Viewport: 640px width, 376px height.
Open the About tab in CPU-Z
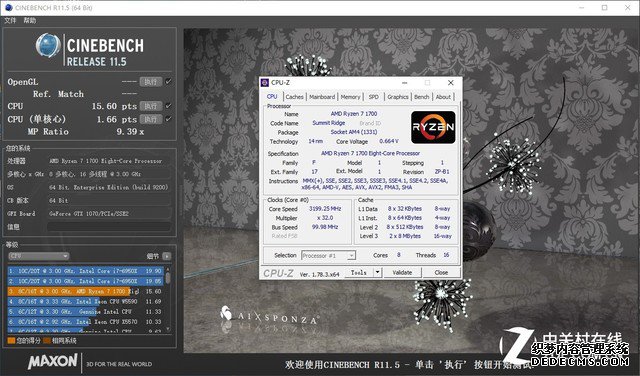coord(443,97)
